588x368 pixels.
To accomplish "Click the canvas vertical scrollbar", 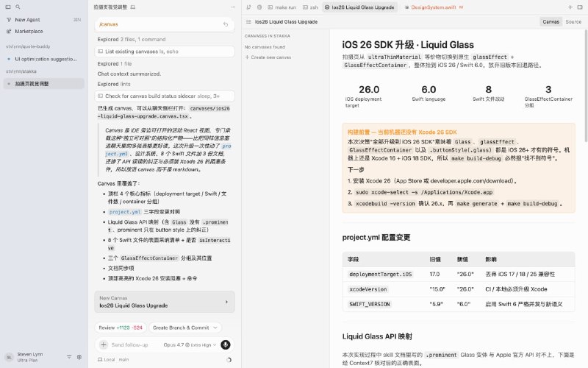I will (x=586, y=86).
